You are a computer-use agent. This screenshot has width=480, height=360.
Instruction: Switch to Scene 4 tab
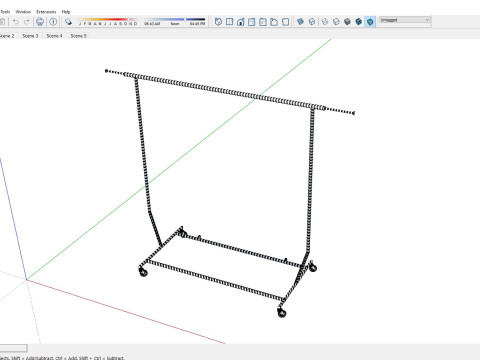pyautogui.click(x=54, y=36)
